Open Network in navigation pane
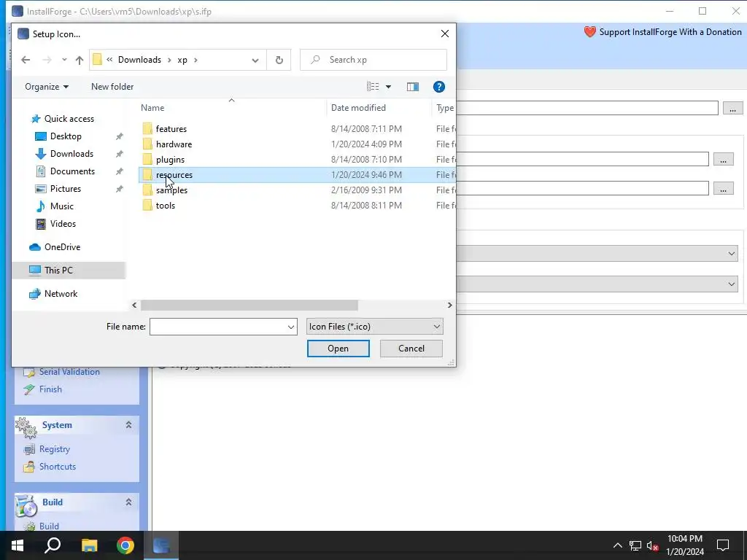 [61, 294]
